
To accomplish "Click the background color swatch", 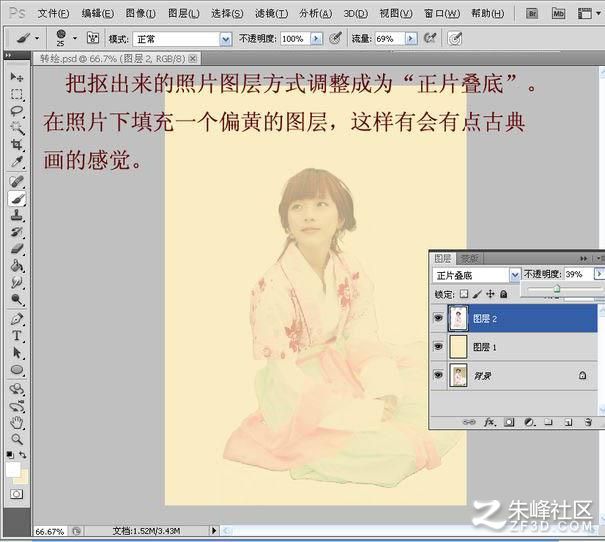I will coord(23,478).
